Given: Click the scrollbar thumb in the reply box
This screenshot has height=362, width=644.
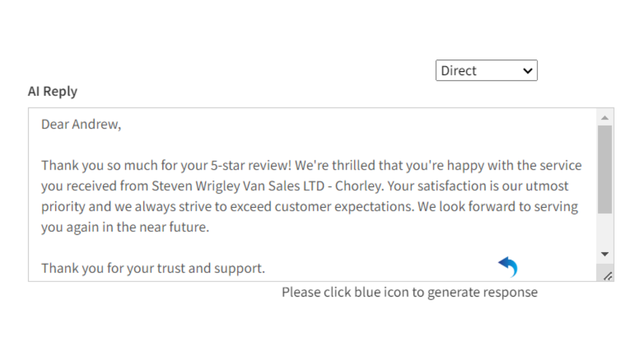Looking at the screenshot, I should (605, 169).
